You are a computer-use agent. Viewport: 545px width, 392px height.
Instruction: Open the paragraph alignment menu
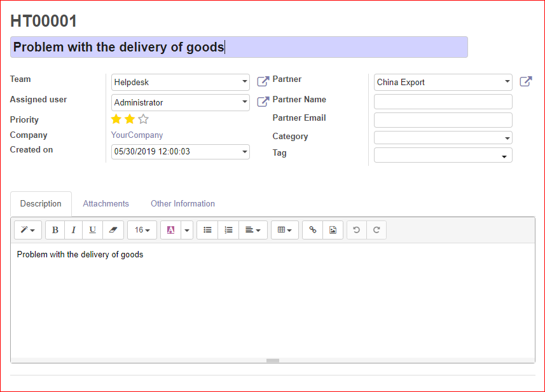click(x=253, y=230)
